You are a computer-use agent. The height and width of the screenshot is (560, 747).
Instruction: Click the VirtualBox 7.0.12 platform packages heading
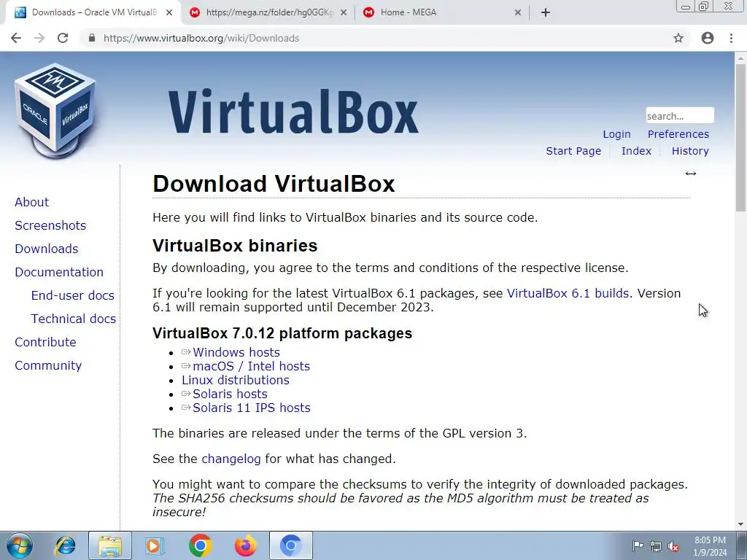tap(282, 333)
